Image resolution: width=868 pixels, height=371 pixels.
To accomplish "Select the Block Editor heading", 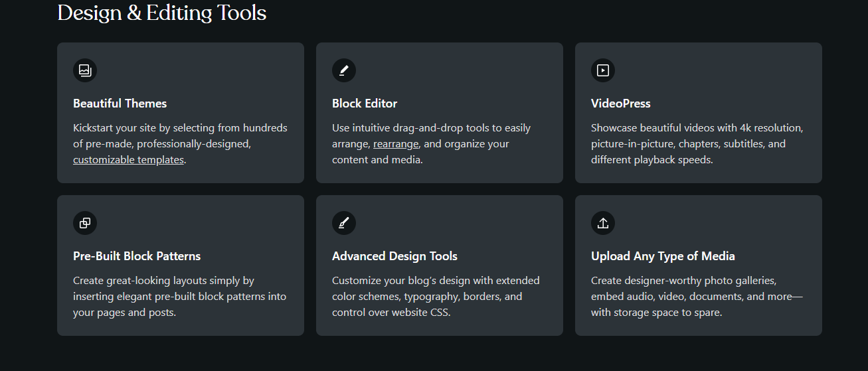I will tap(365, 104).
